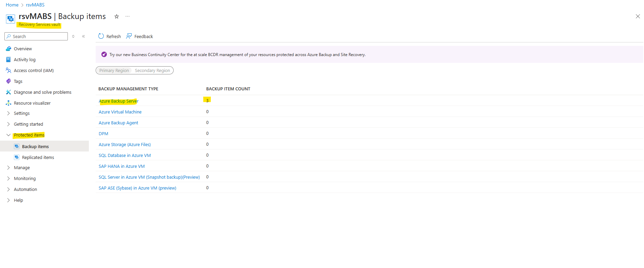Click the Access control (IAM) icon

8,70
